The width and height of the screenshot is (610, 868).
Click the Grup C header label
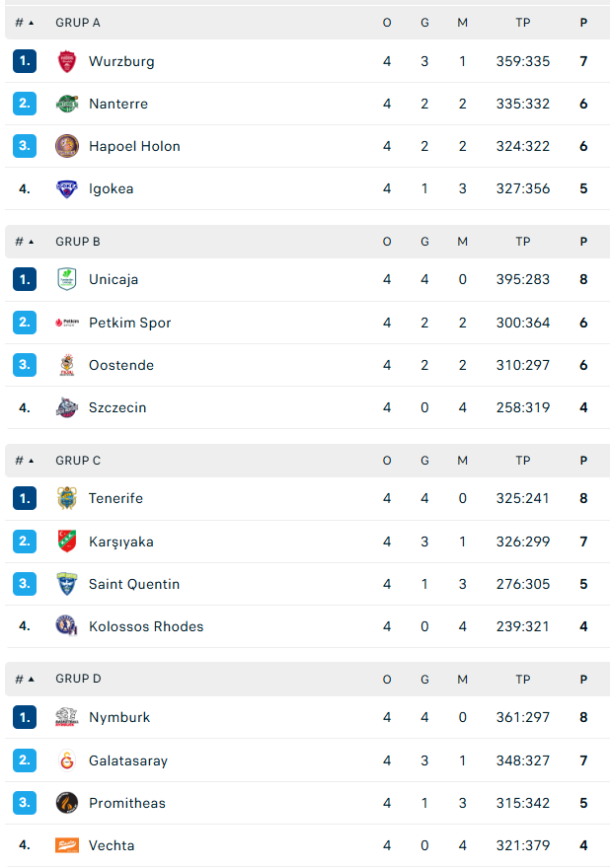tap(78, 461)
